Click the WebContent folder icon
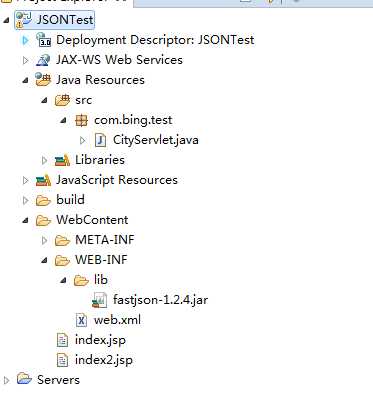Viewport: 373px width, 394px height. tap(43, 220)
